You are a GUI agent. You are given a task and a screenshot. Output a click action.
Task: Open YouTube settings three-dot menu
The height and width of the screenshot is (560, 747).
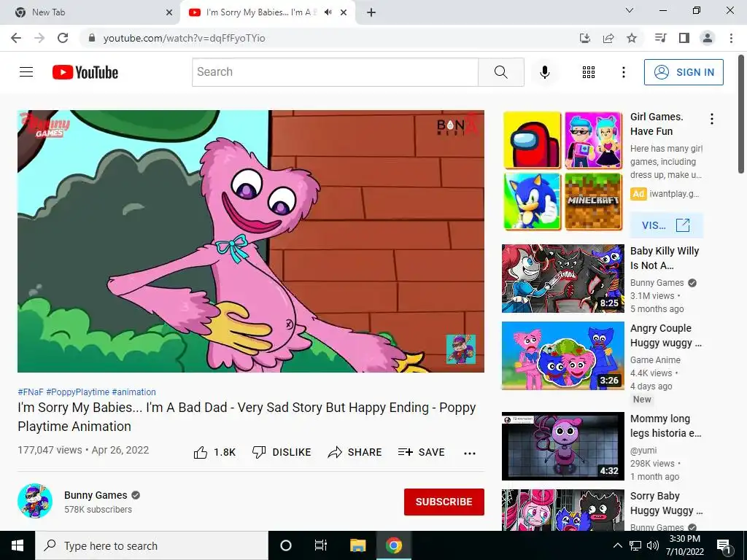point(623,72)
